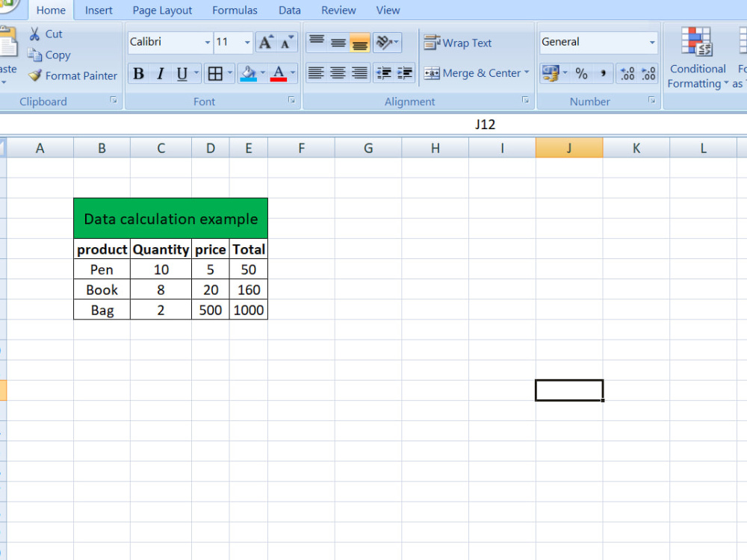Viewport: 747px width, 560px height.
Task: Open the font name Calibri dropdown
Action: click(207, 43)
